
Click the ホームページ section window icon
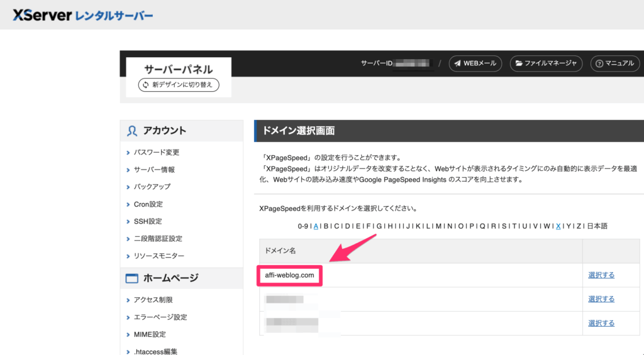[132, 278]
